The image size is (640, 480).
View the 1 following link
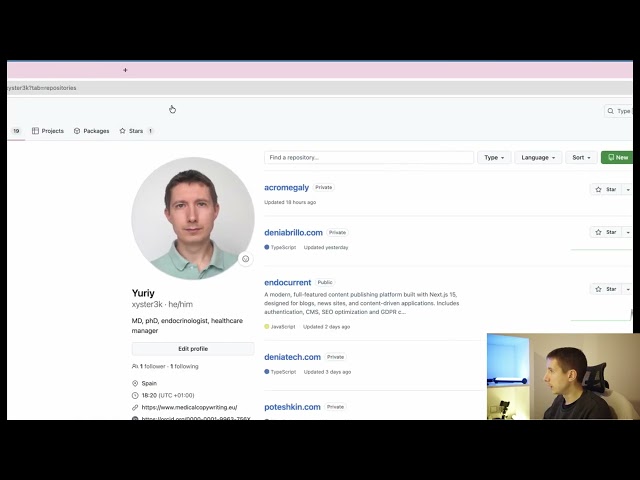(184, 367)
